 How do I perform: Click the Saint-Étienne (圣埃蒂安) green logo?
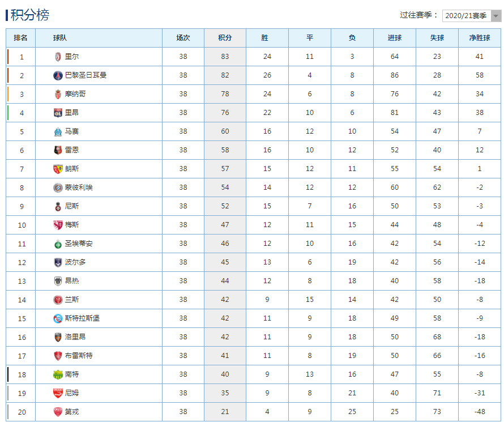point(57,244)
